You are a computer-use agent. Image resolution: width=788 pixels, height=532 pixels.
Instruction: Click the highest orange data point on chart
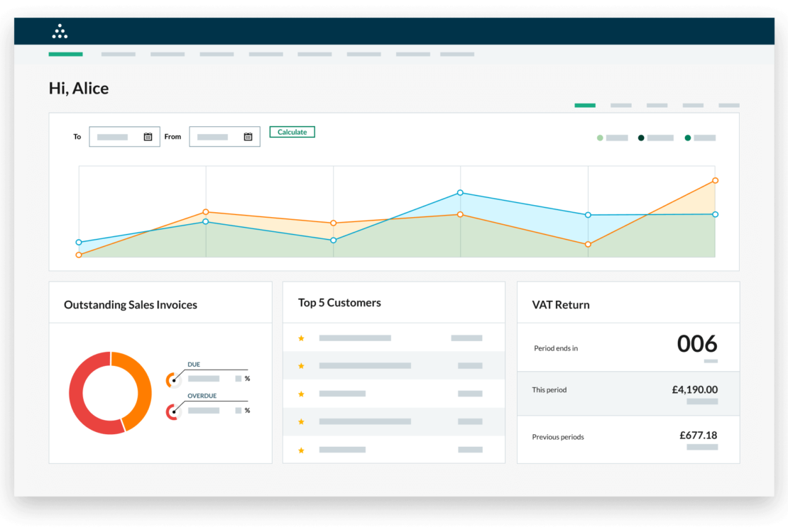pos(715,180)
